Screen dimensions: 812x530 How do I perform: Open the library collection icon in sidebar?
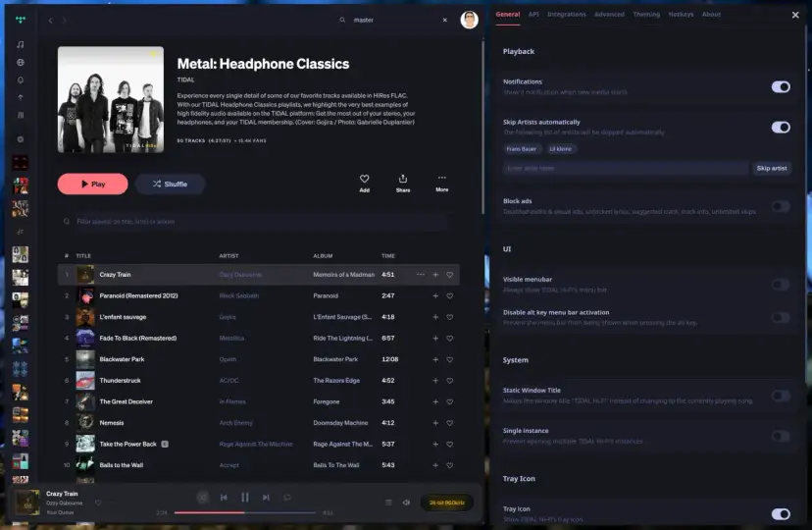[21, 115]
